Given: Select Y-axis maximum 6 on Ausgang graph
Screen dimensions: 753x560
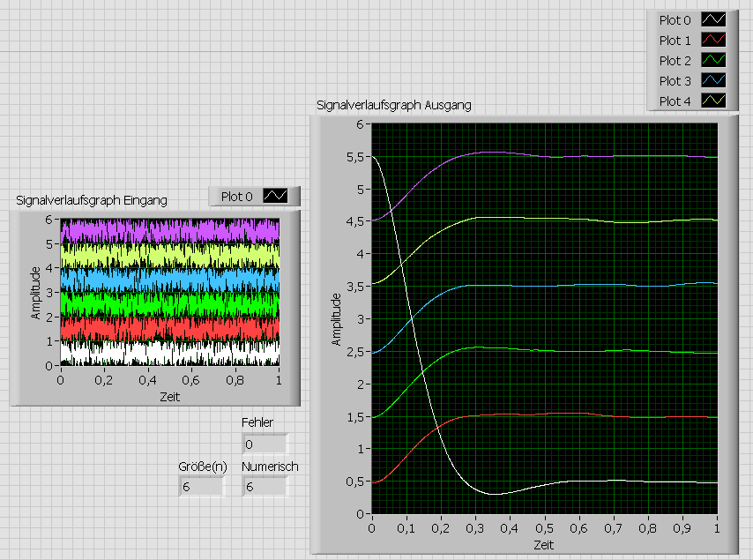Looking at the screenshot, I should click(x=360, y=124).
